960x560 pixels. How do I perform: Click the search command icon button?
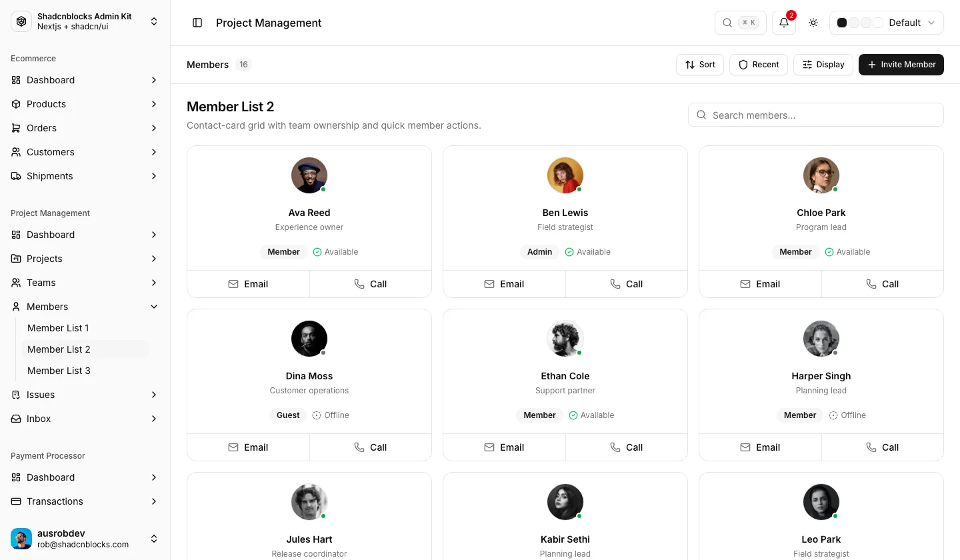tap(741, 23)
